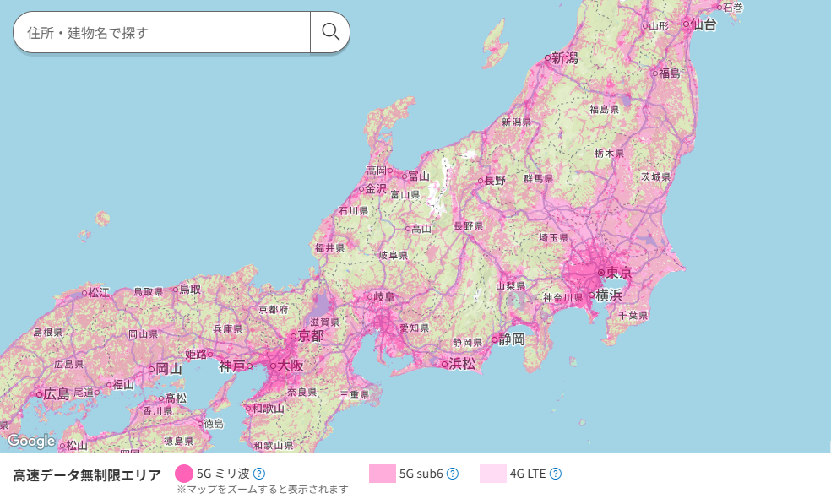The height and width of the screenshot is (504, 831).
Task: Open help icon next to 4G LTE
Action: pos(555,474)
